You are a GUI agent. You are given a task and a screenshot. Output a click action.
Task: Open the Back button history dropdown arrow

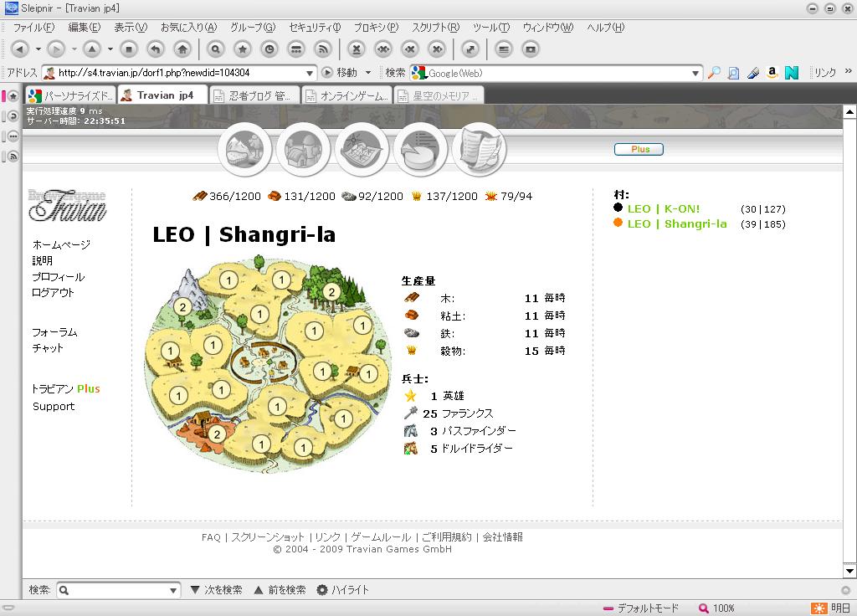[x=38, y=49]
